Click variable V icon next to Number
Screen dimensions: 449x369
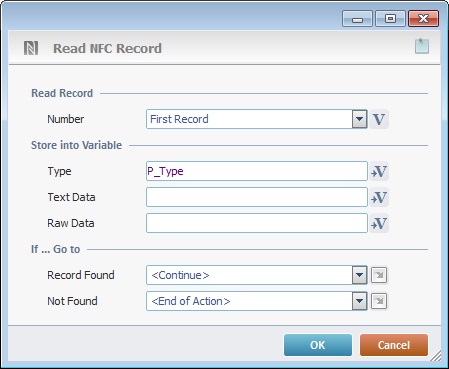[x=379, y=119]
